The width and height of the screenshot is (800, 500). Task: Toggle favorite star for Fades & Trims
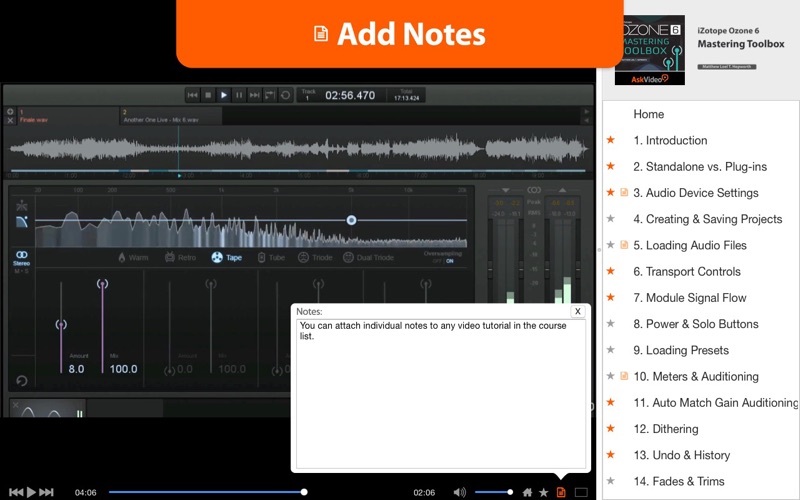610,481
